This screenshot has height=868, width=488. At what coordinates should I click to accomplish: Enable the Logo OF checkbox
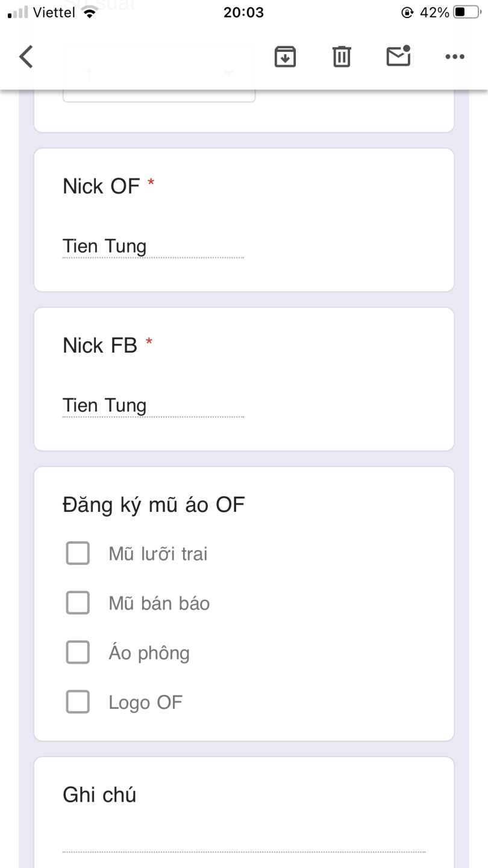point(78,702)
